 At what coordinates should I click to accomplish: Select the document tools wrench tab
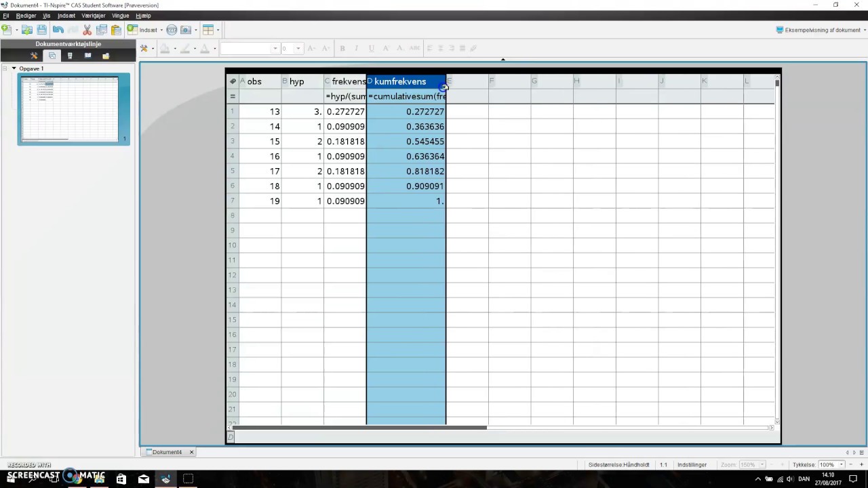click(x=34, y=56)
